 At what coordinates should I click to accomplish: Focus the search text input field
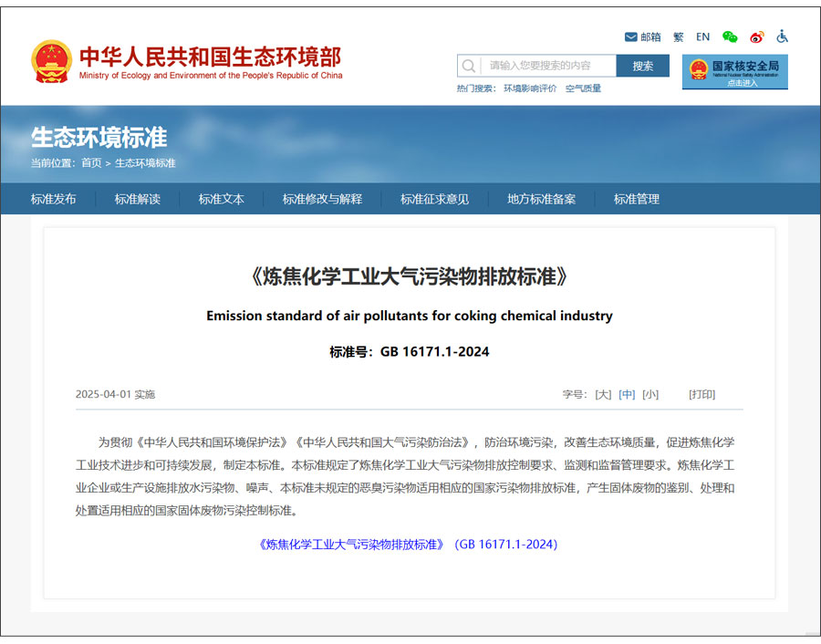point(548,66)
